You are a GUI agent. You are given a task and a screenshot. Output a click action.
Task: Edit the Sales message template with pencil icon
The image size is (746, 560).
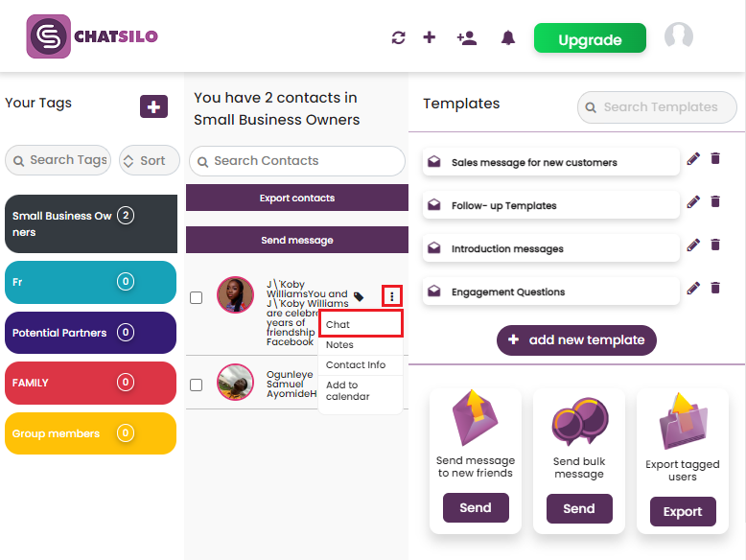[x=693, y=158]
